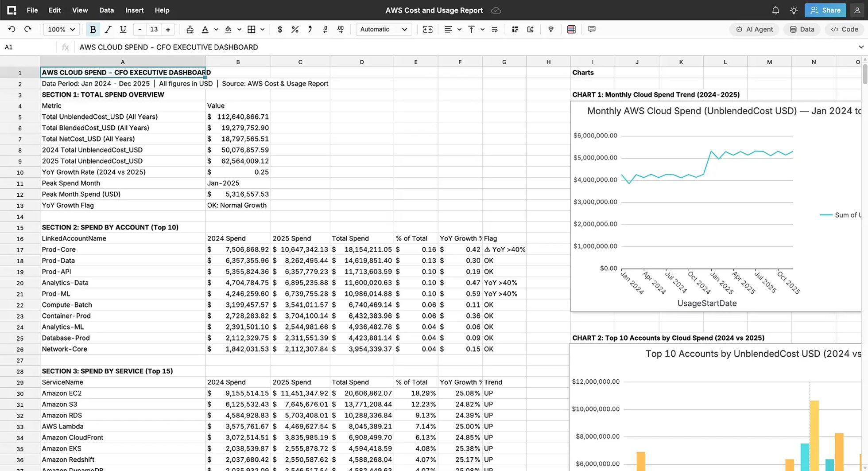The image size is (868, 471).
Task: Open the Code panel button
Action: pyautogui.click(x=844, y=29)
